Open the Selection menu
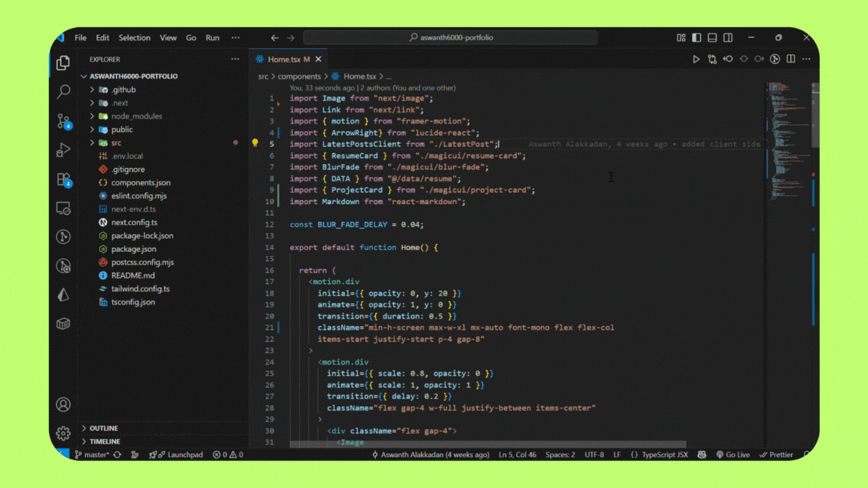 pyautogui.click(x=134, y=38)
